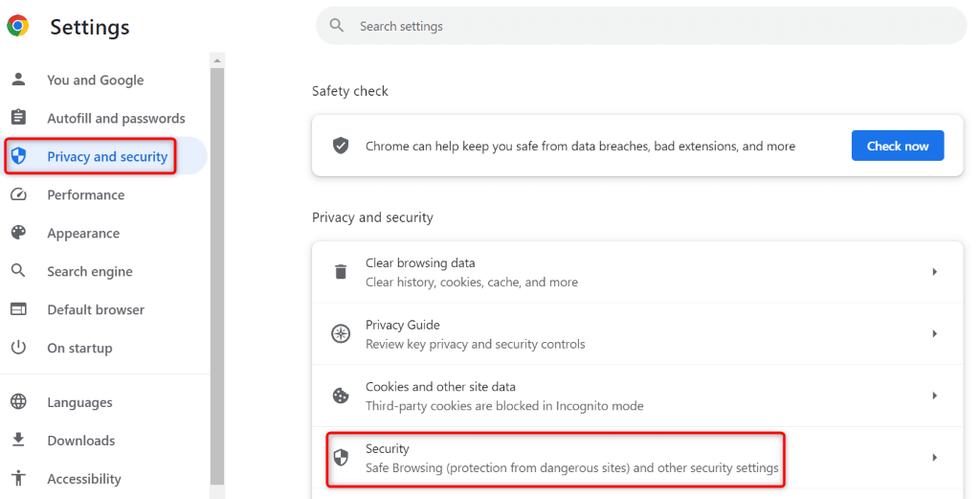Open the Security row arrow
This screenshot has height=499, width=980.
click(x=934, y=458)
